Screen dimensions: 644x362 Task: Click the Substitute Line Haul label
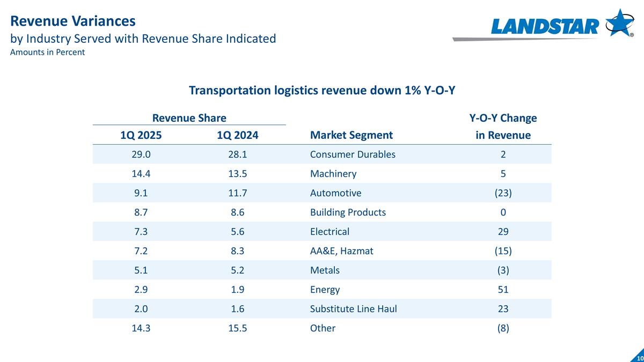pyautogui.click(x=353, y=309)
